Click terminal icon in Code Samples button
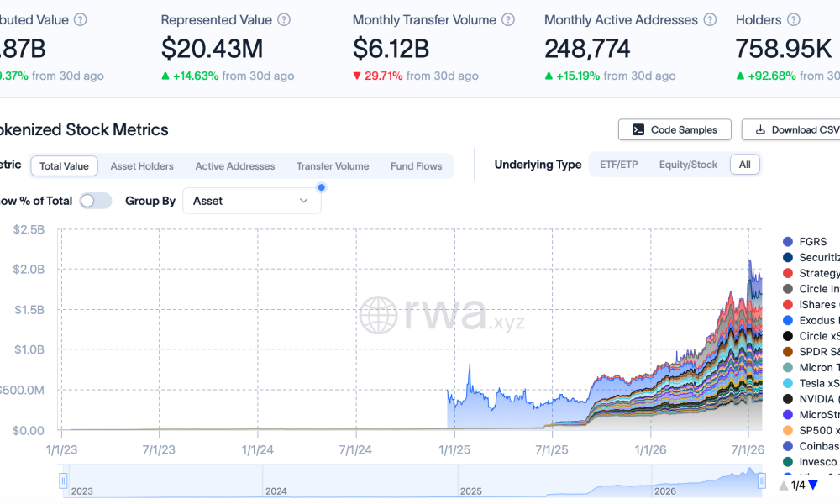This screenshot has width=840, height=504. point(638,129)
